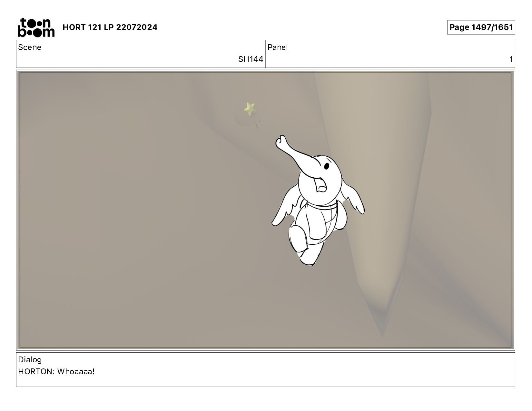Click the panel number '1'
This screenshot has height=411, width=532.
tap(511, 59)
